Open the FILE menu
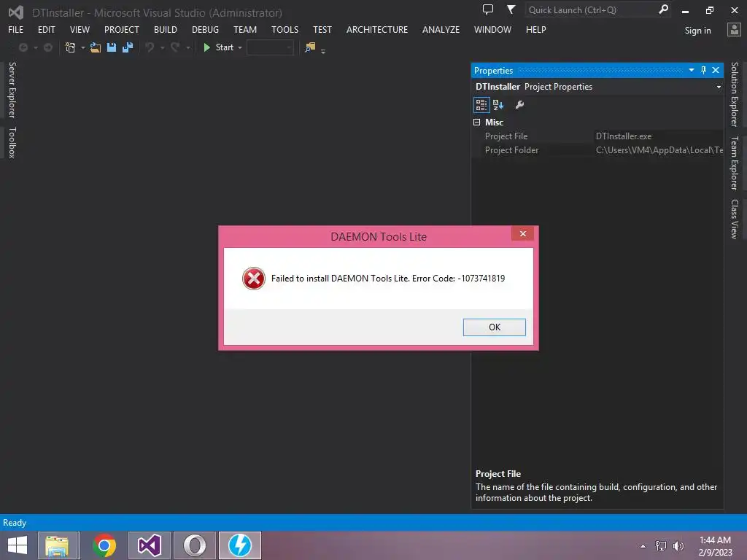 point(16,29)
